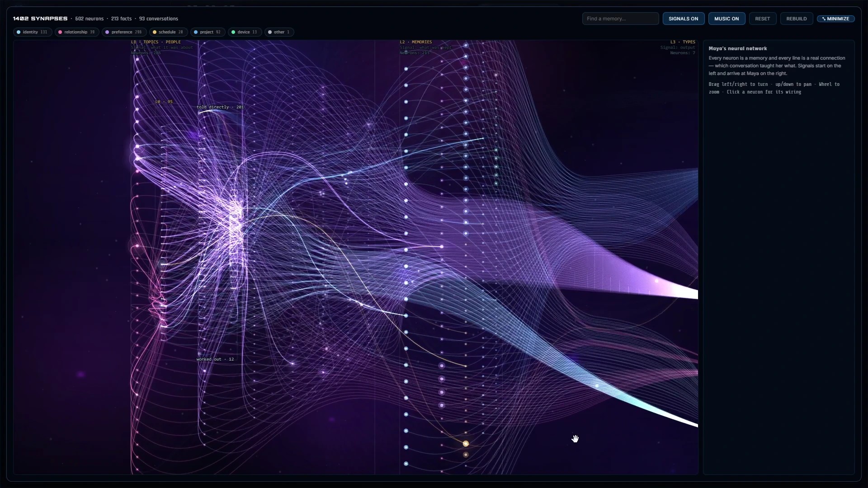
Task: Click the 'L1 · TOPICS · PEOPLE' layer heading
Action: click(156, 42)
